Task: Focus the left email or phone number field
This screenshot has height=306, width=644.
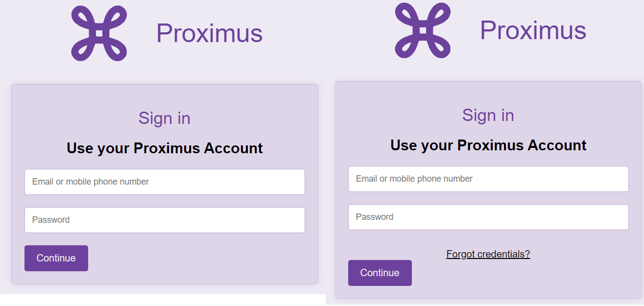Action: pos(164,182)
